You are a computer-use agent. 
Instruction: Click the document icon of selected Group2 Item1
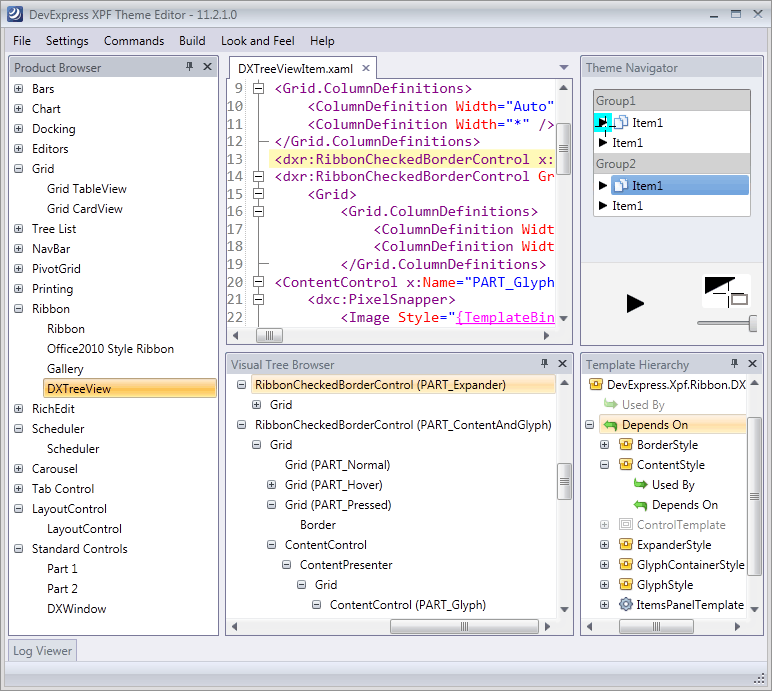pos(621,185)
